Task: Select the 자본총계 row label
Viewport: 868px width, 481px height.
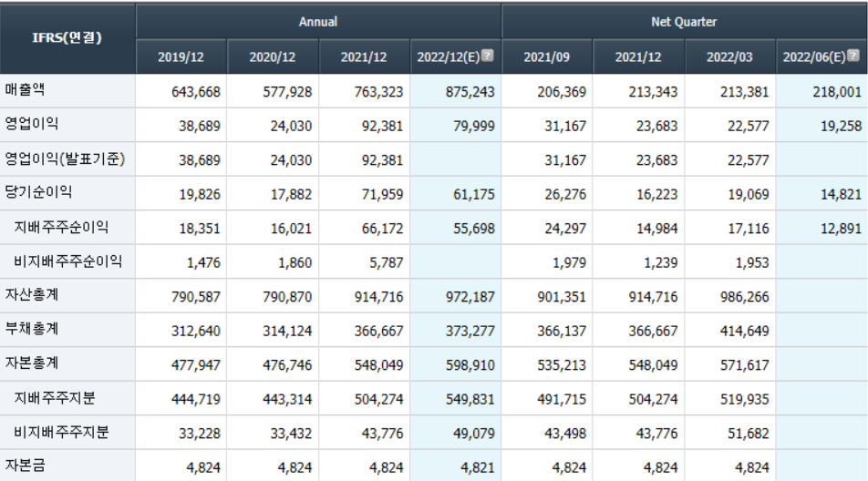Action: [32, 363]
